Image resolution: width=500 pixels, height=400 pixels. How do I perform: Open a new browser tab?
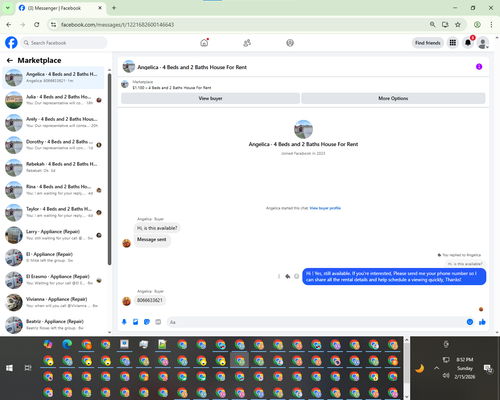114,8
